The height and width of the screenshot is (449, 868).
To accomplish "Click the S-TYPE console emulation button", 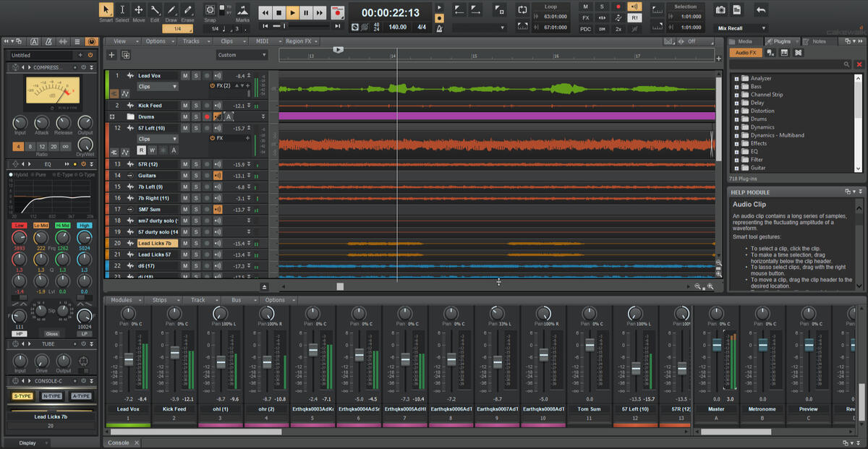I will point(23,396).
